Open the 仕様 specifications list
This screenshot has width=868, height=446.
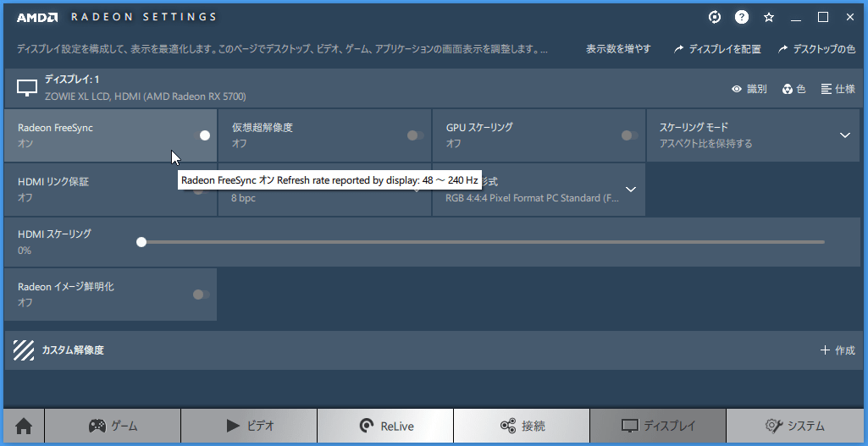pos(838,89)
